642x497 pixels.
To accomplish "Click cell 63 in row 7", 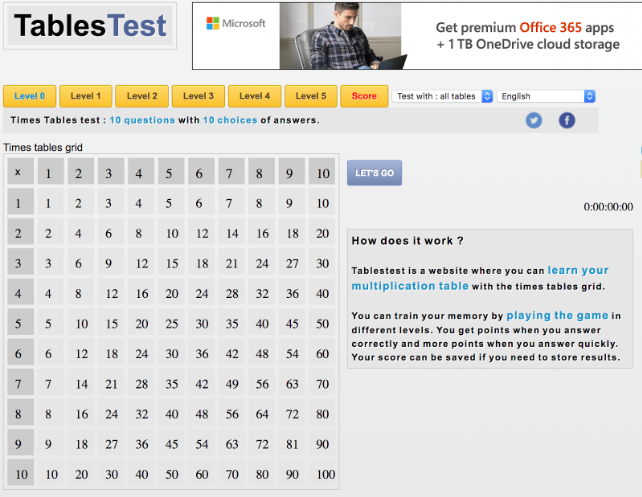I will [x=292, y=382].
